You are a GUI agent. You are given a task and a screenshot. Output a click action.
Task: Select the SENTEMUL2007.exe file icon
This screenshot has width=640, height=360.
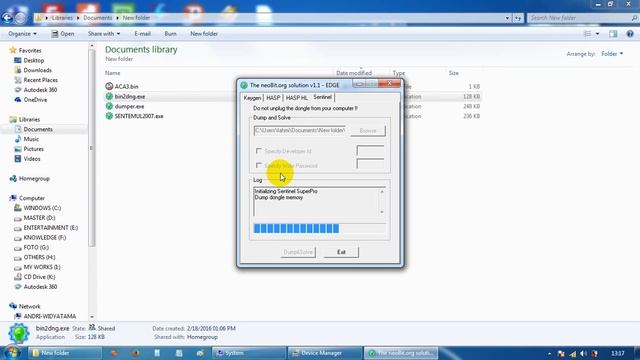click(x=109, y=116)
